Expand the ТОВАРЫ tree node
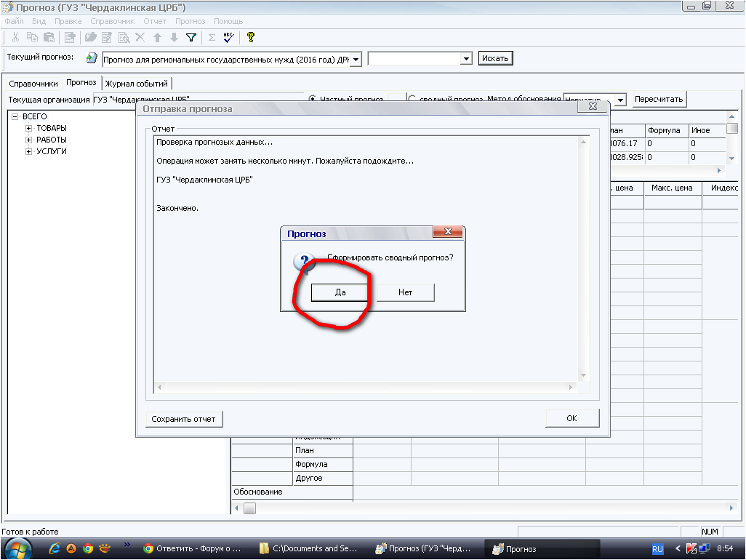Image resolution: width=746 pixels, height=560 pixels. (x=29, y=128)
